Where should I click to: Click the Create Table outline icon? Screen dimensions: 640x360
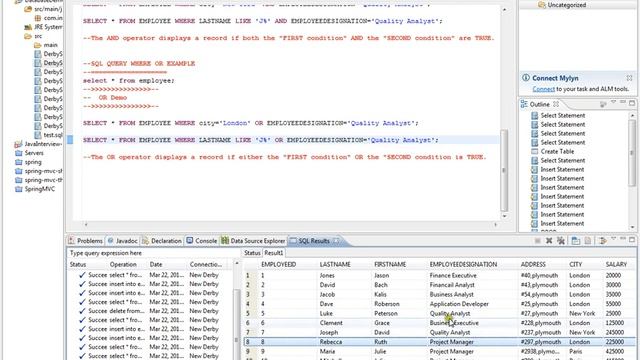[x=534, y=151]
